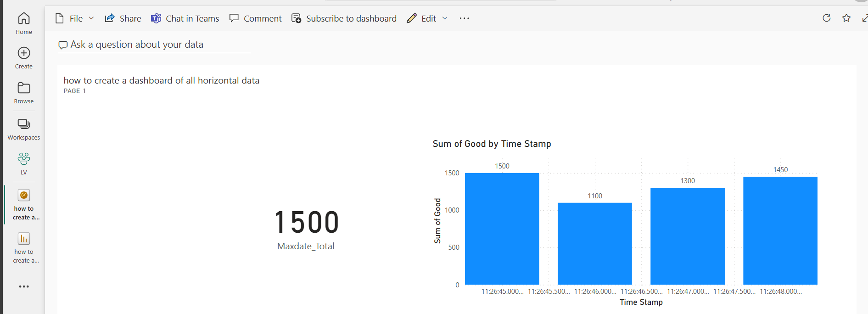The height and width of the screenshot is (314, 868).
Task: Click the 11:26:48.000 axis label
Action: pyautogui.click(x=780, y=291)
